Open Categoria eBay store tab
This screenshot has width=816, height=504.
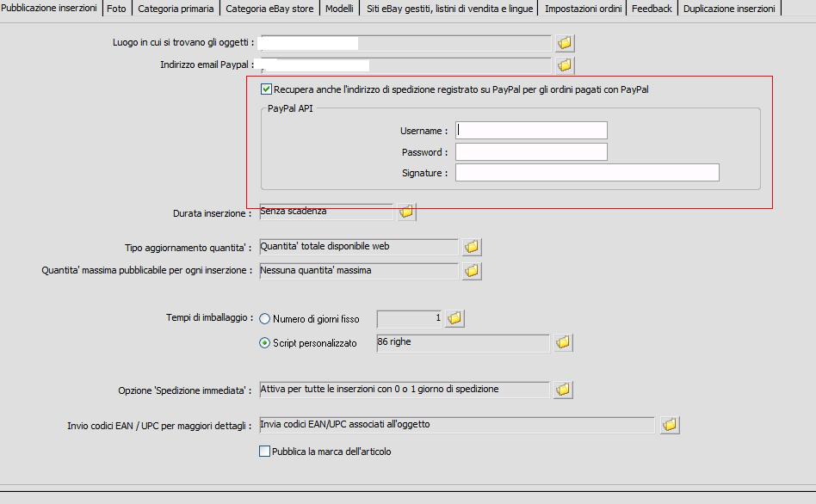[x=269, y=9]
